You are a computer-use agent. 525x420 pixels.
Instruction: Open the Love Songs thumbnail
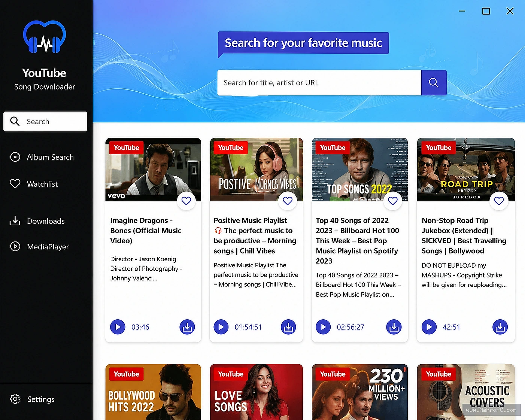coord(257,392)
